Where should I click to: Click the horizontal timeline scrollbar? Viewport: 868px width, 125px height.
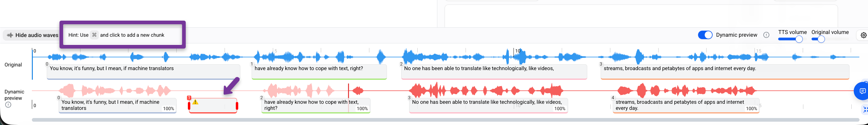click(x=446, y=120)
